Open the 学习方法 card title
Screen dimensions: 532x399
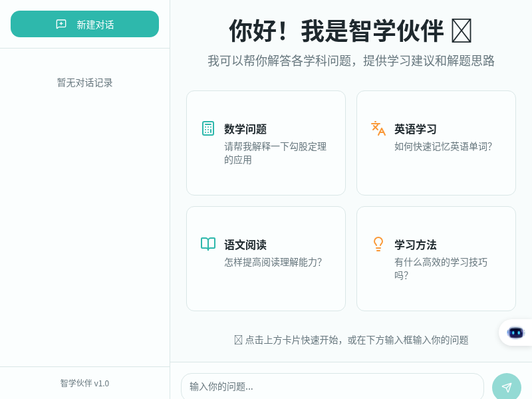point(416,245)
